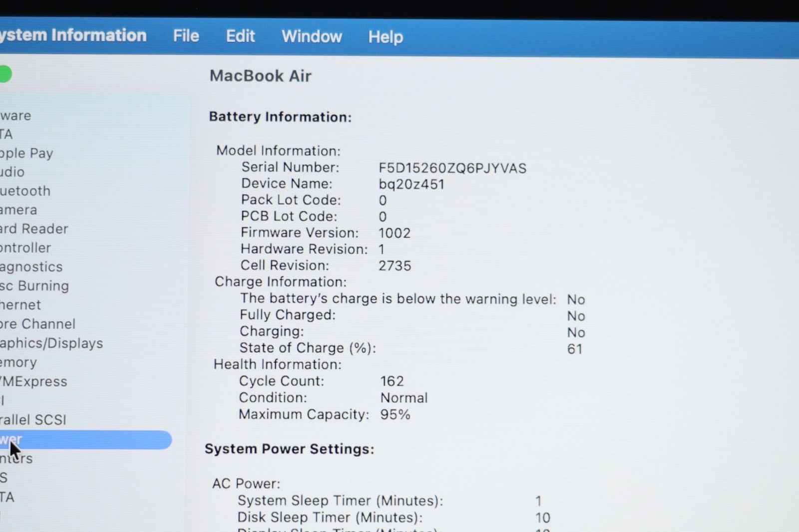Select Fibre Channel in the sidebar
Image resolution: width=799 pixels, height=532 pixels.
tap(38, 324)
